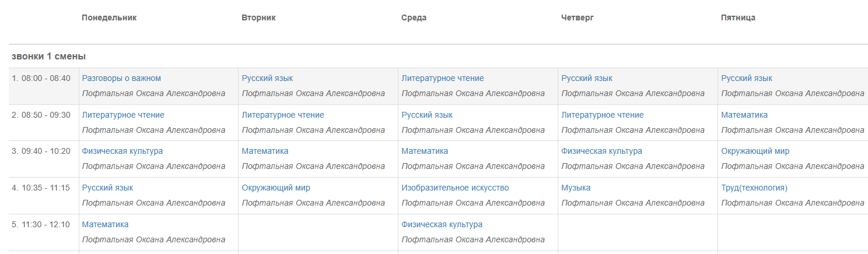868x254 pixels.
Task: Open Tuesday third lesson "Математика"
Action: 265,151
